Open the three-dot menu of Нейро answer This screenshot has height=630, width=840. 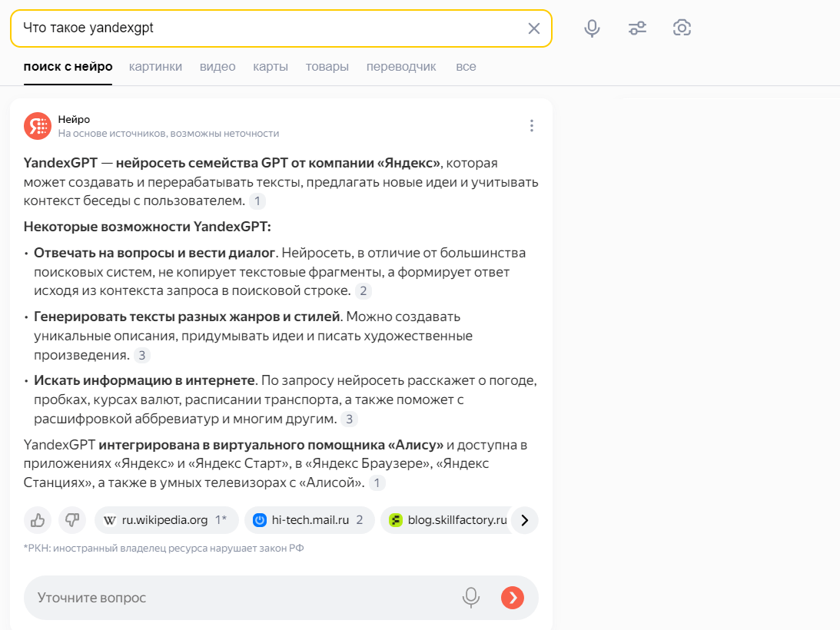(531, 126)
